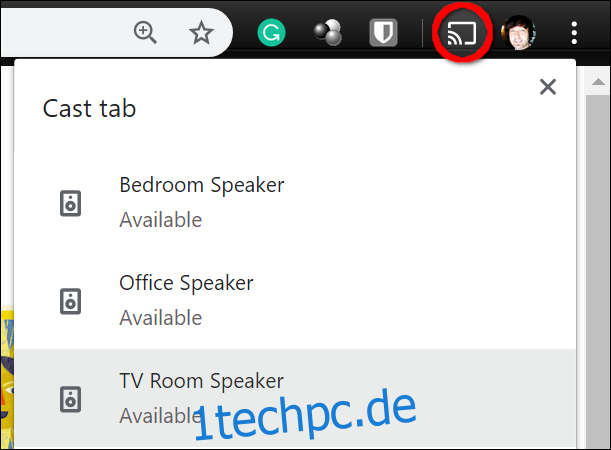Click the Bedroom Speaker device icon

click(71, 203)
